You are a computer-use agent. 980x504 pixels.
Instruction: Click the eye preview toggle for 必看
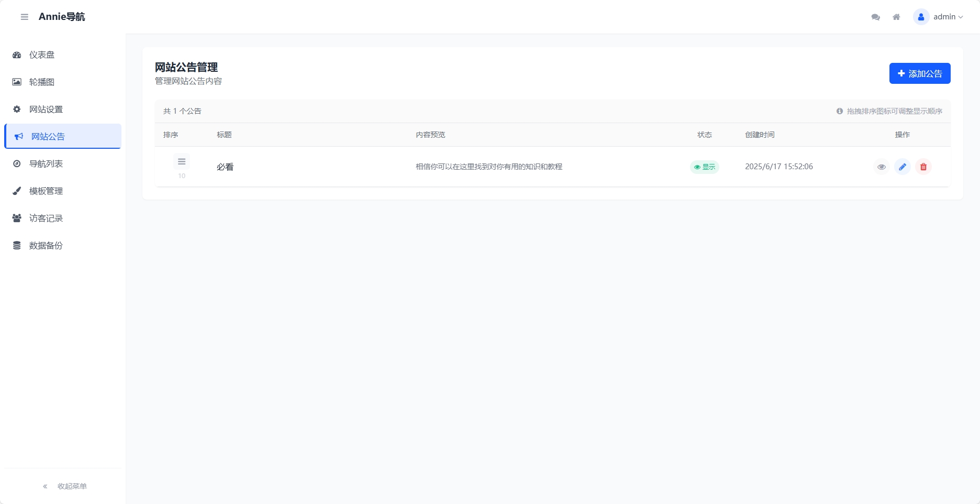tap(882, 167)
